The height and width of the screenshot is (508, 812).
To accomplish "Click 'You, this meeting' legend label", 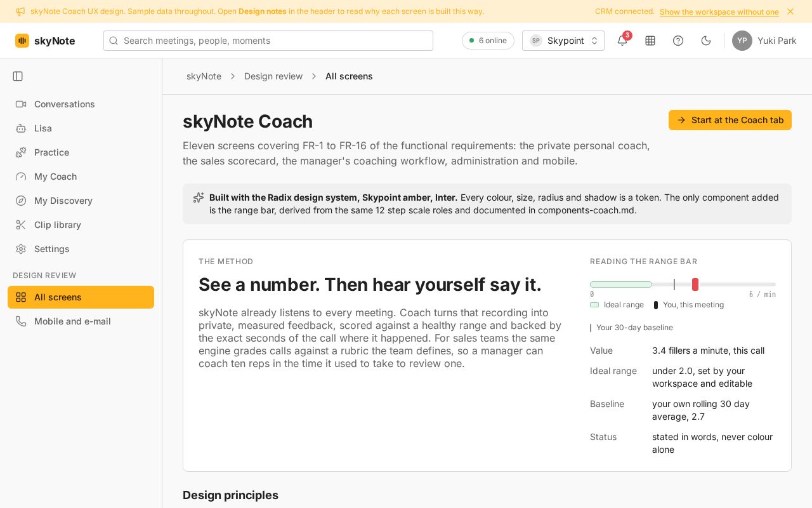I will (x=693, y=305).
